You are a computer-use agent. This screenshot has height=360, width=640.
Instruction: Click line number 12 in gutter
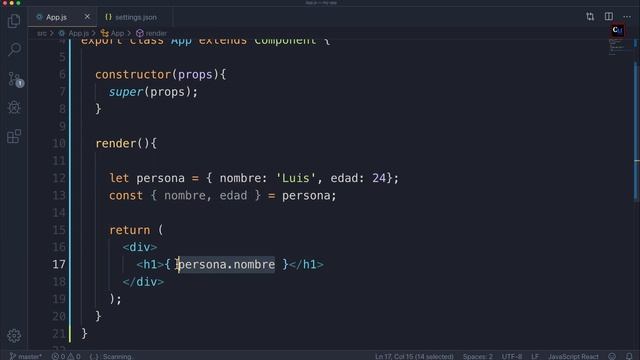pyautogui.click(x=59, y=178)
